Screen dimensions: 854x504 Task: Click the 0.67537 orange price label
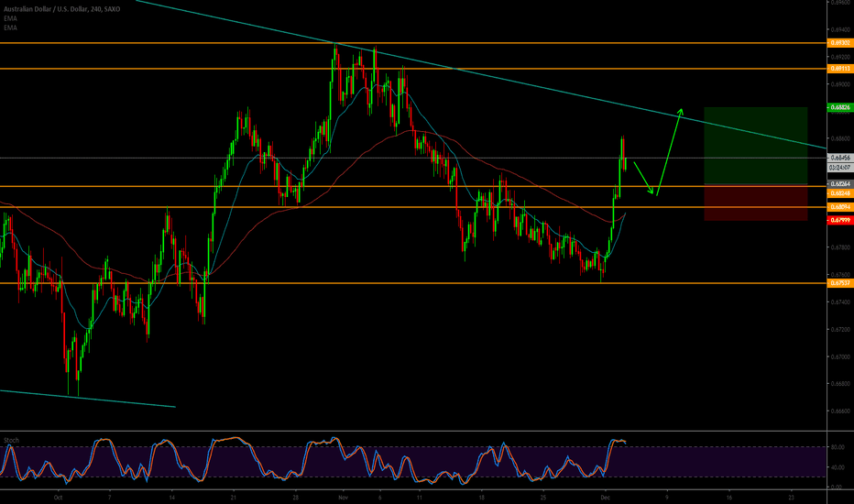click(x=840, y=283)
